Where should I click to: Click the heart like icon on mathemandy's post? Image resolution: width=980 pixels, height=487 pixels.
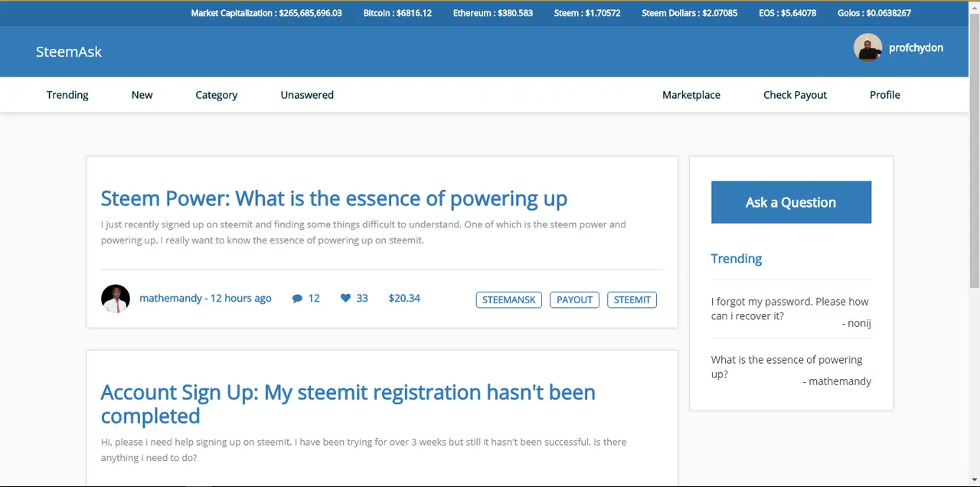345,298
